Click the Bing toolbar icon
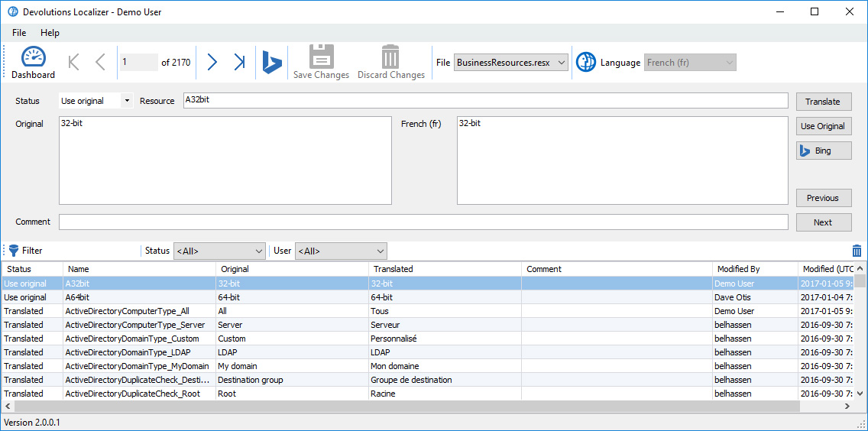 (x=271, y=63)
